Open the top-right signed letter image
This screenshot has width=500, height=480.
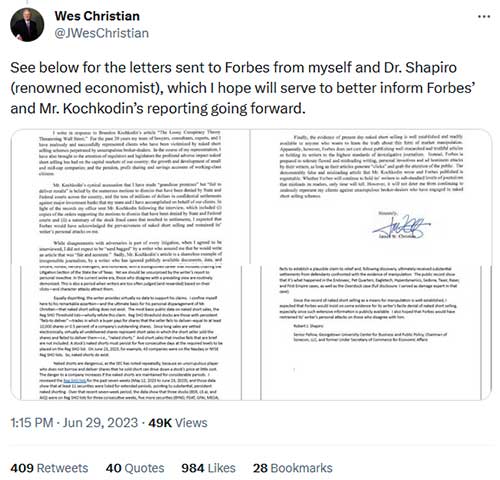coord(371,197)
